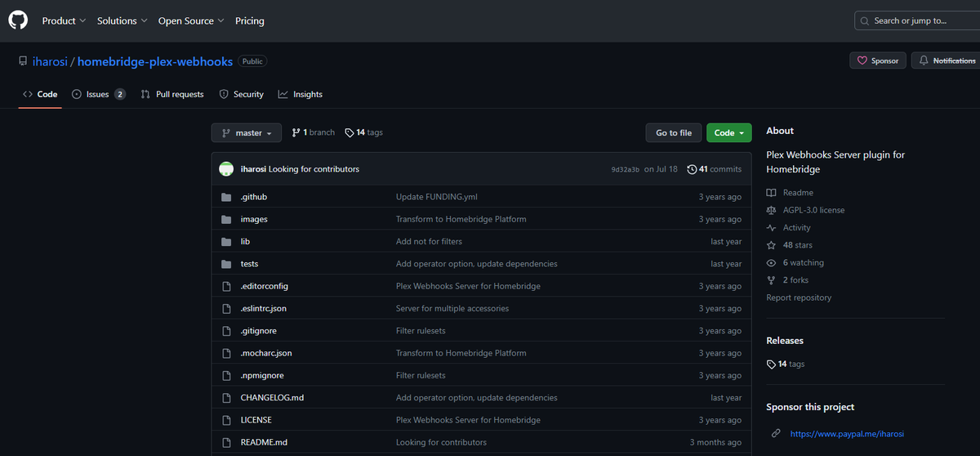980x456 pixels.
Task: Go to the Security tab
Action: 242,94
